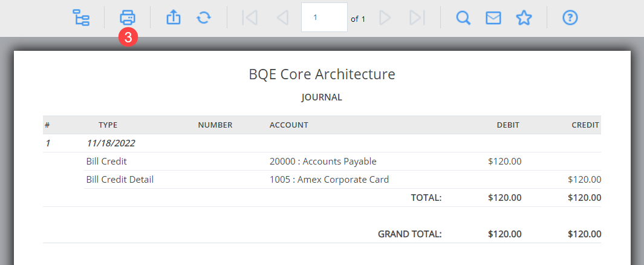The width and height of the screenshot is (644, 265).
Task: Select the Bill Credit Detail cell
Action: pos(120,180)
